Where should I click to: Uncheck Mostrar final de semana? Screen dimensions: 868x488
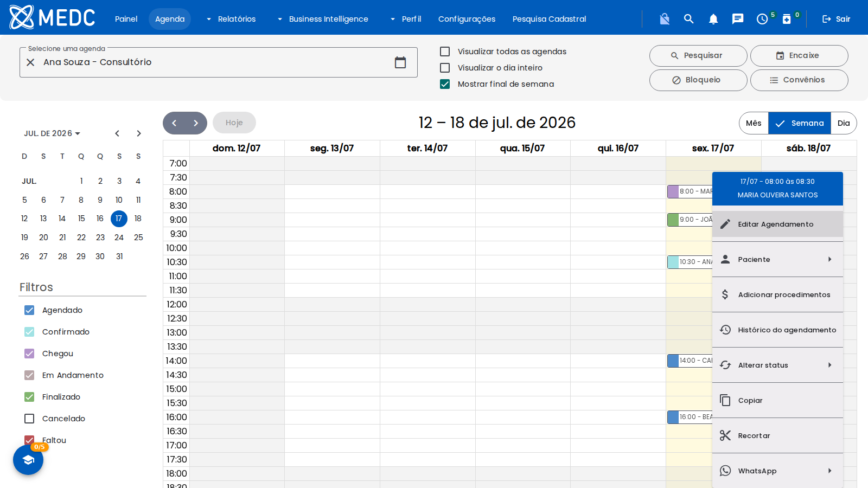pyautogui.click(x=445, y=84)
